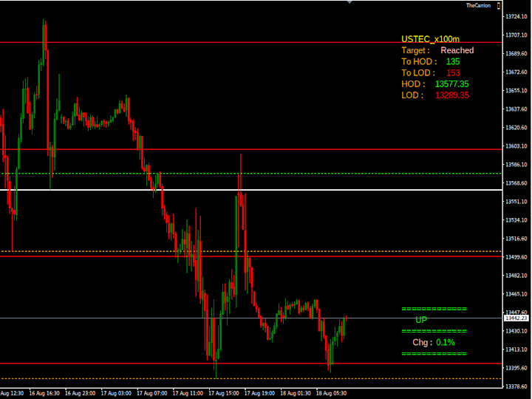The image size is (532, 399).
Task: Click the 13499.60 price axis label
Action: coord(516,257)
